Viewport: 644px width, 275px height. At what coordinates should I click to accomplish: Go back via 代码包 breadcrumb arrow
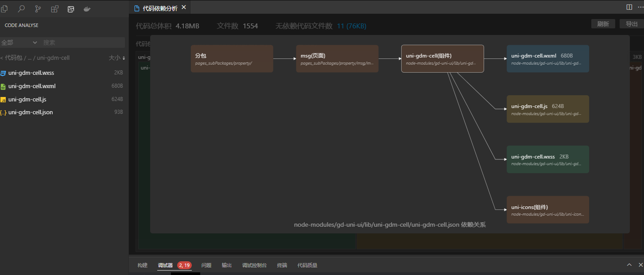(x=2, y=58)
